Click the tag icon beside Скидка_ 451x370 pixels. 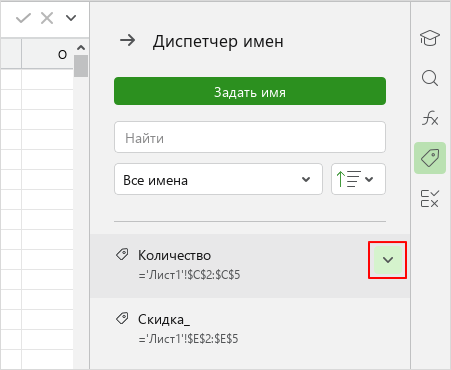pos(122,318)
